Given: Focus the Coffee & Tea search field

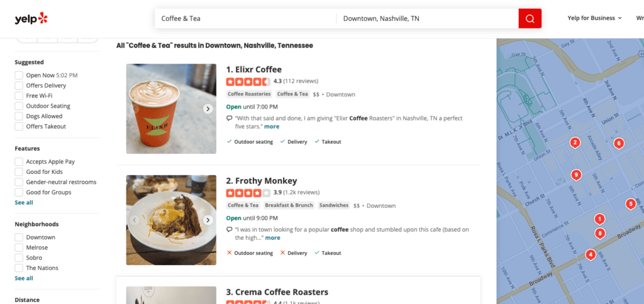Looking at the screenshot, I should pyautogui.click(x=245, y=18).
